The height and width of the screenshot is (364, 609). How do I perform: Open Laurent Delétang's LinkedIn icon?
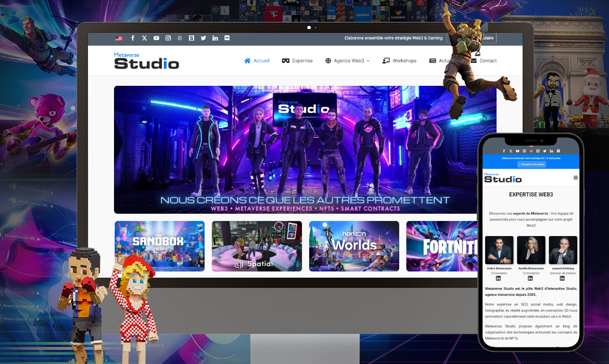point(562,278)
